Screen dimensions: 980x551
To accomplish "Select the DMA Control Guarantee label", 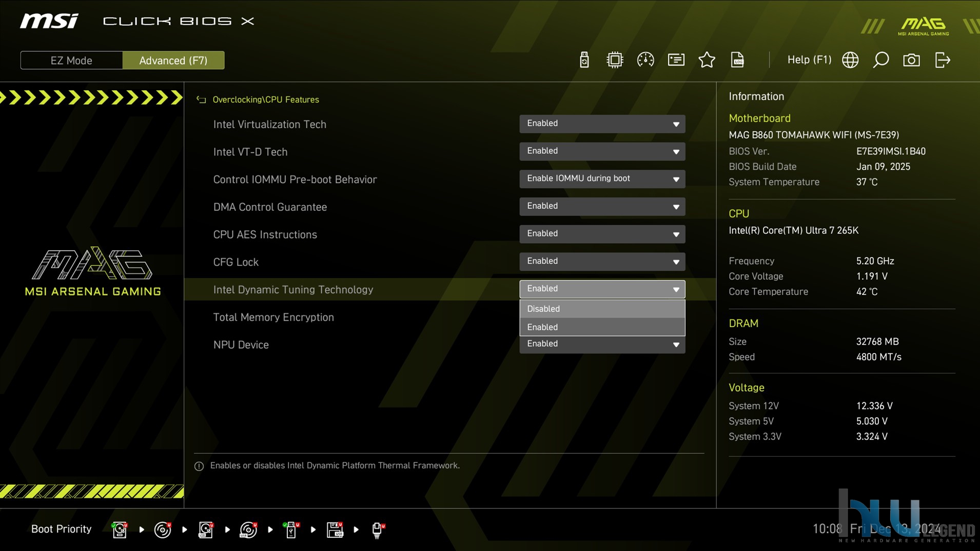I will click(x=270, y=207).
